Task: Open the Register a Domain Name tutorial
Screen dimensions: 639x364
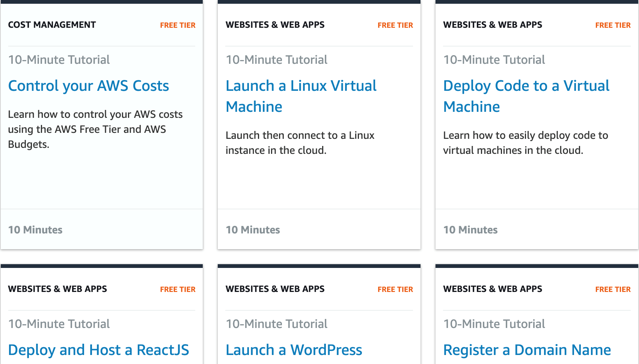Action: click(527, 350)
